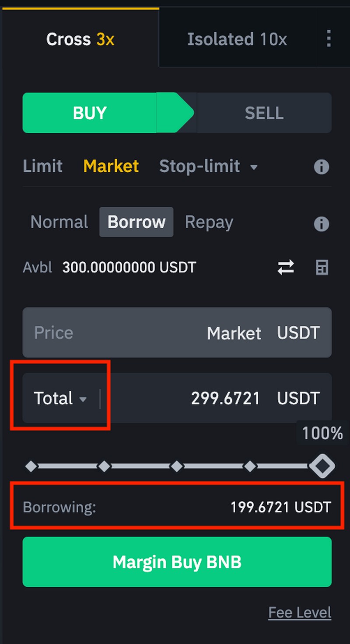Open the three-dot more options menu

[x=329, y=39]
